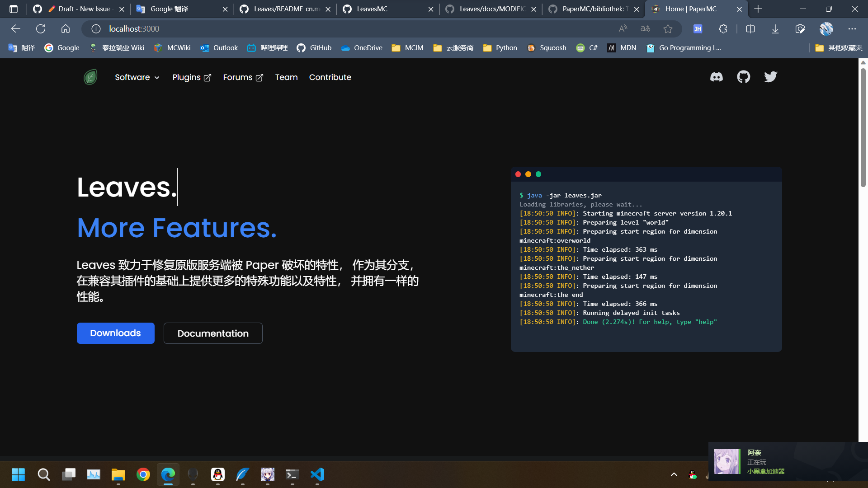Click the Leaves leaf logo

coord(90,77)
